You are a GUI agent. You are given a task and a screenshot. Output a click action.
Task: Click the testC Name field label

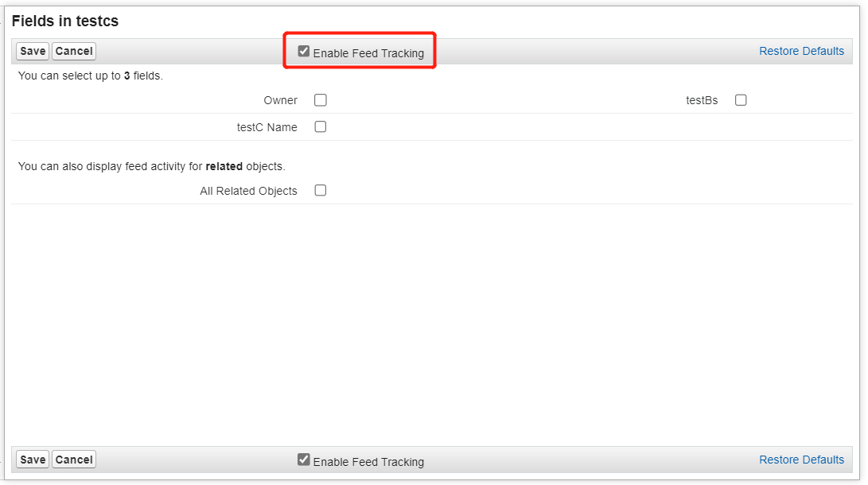click(x=267, y=126)
